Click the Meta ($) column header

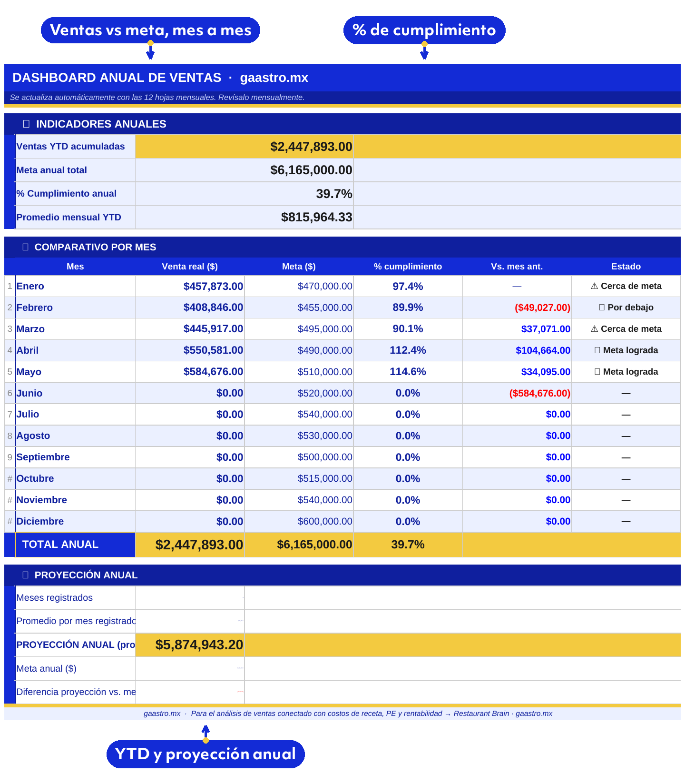(x=299, y=267)
